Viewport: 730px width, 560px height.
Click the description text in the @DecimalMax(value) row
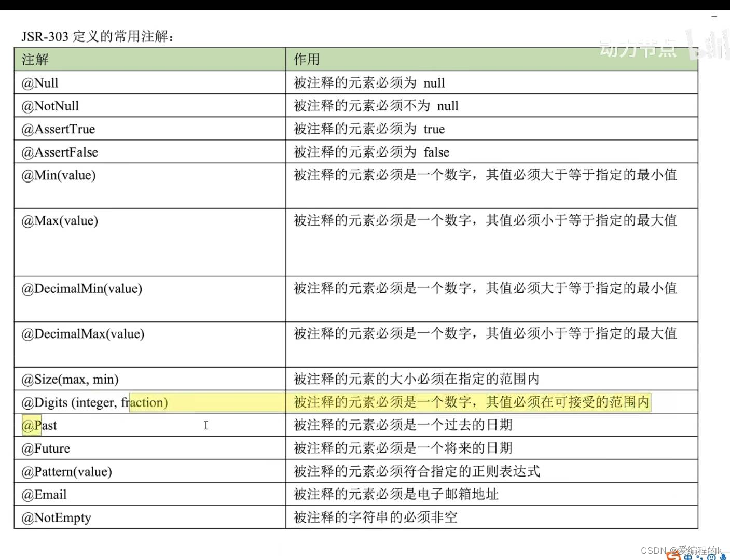(x=486, y=333)
